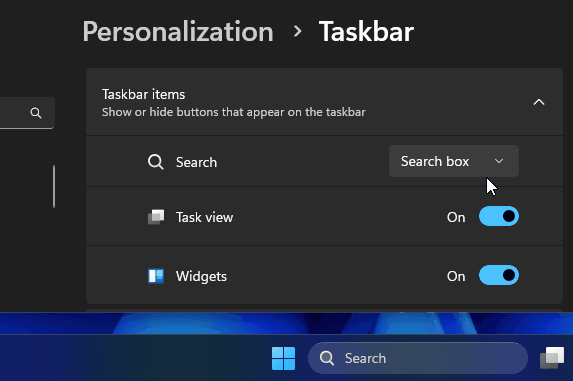Click 'Show or hide buttons' description text
573x381 pixels.
pyautogui.click(x=234, y=112)
